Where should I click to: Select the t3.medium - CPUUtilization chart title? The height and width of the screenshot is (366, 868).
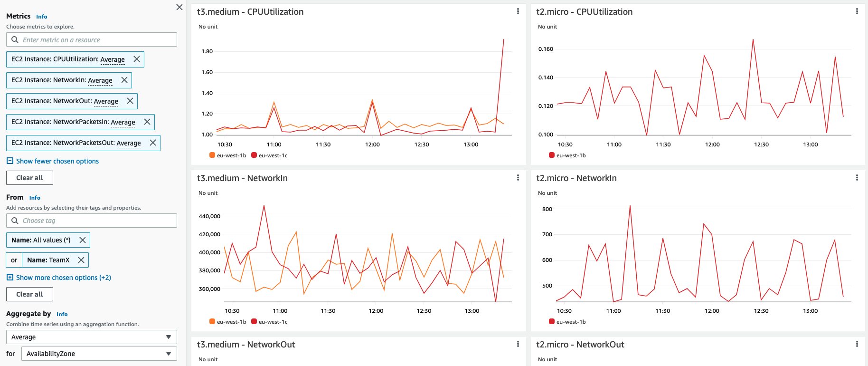click(250, 12)
